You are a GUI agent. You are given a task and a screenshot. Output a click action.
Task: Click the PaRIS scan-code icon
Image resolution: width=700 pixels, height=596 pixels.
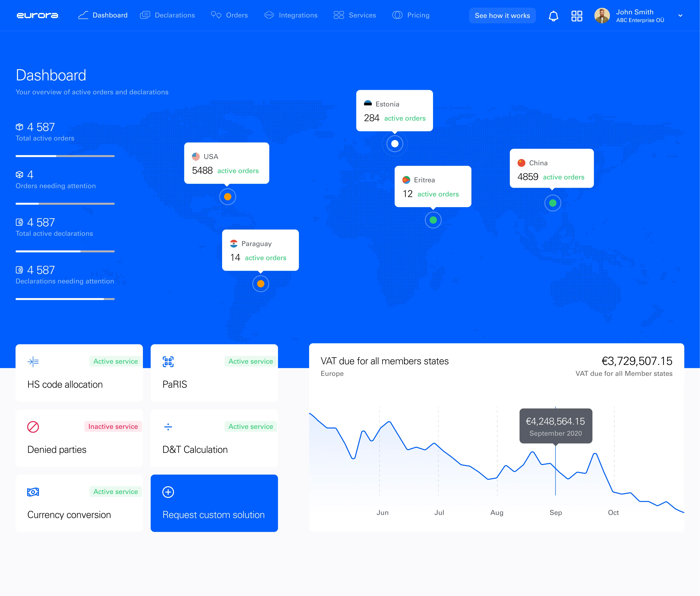point(168,361)
